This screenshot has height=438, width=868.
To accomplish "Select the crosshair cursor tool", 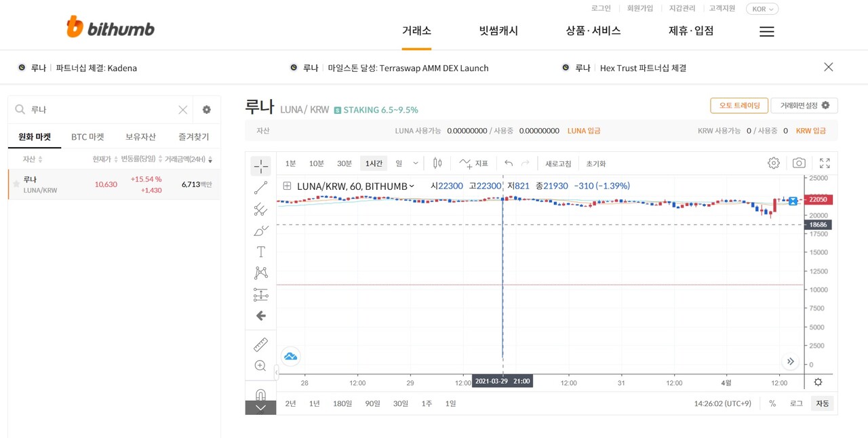I will 260,166.
